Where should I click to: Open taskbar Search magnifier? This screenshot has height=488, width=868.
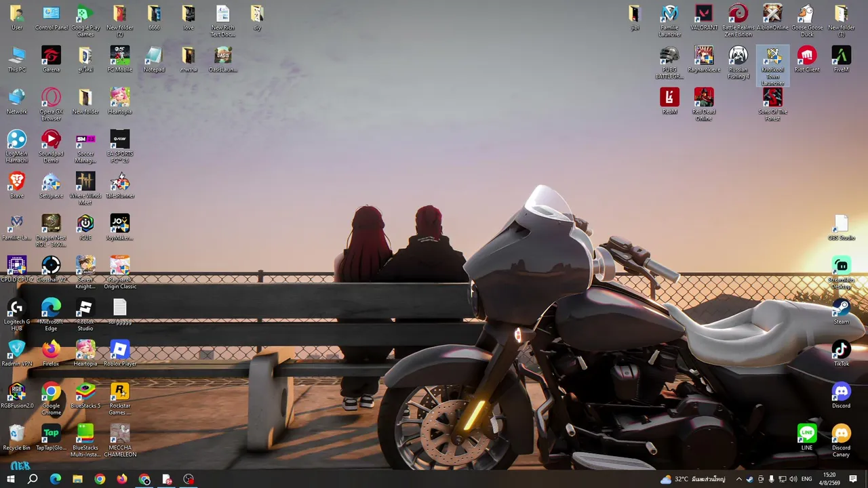(33, 479)
